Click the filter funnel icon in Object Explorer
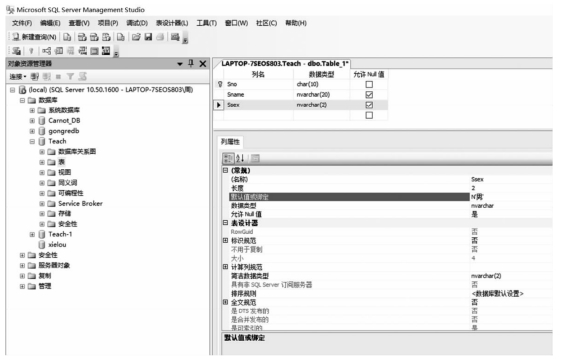 point(70,76)
